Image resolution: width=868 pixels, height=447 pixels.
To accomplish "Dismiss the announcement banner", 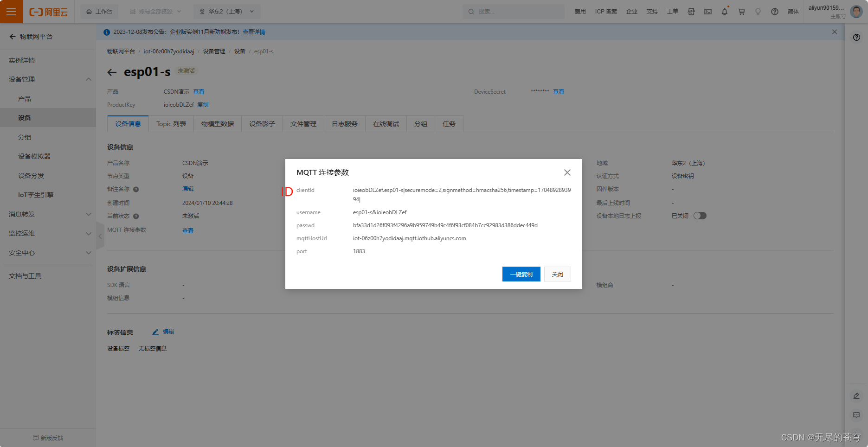I will tap(835, 32).
